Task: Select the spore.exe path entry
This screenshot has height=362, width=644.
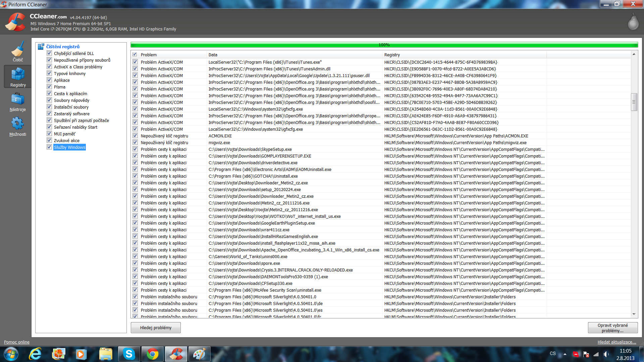Action: (x=244, y=263)
